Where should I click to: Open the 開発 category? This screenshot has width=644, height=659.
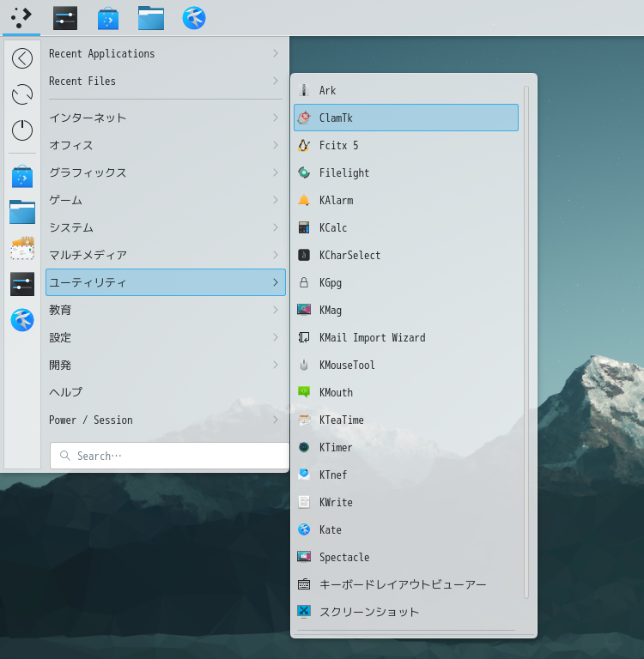click(x=166, y=365)
